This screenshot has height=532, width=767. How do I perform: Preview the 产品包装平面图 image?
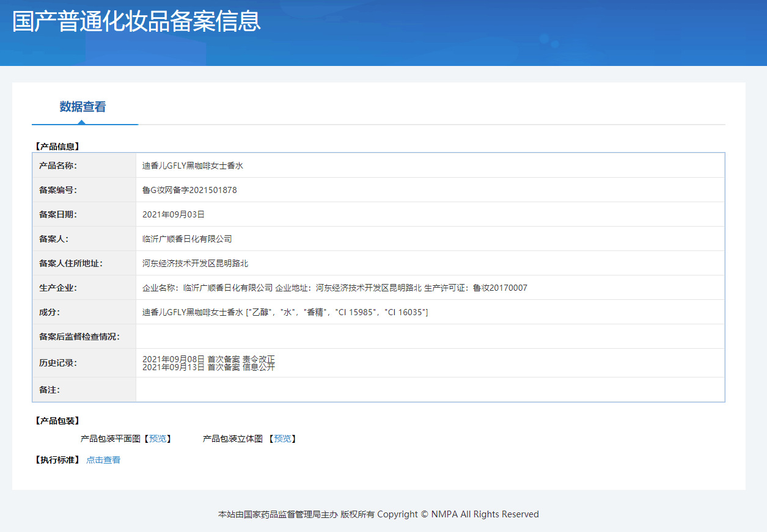pyautogui.click(x=158, y=439)
